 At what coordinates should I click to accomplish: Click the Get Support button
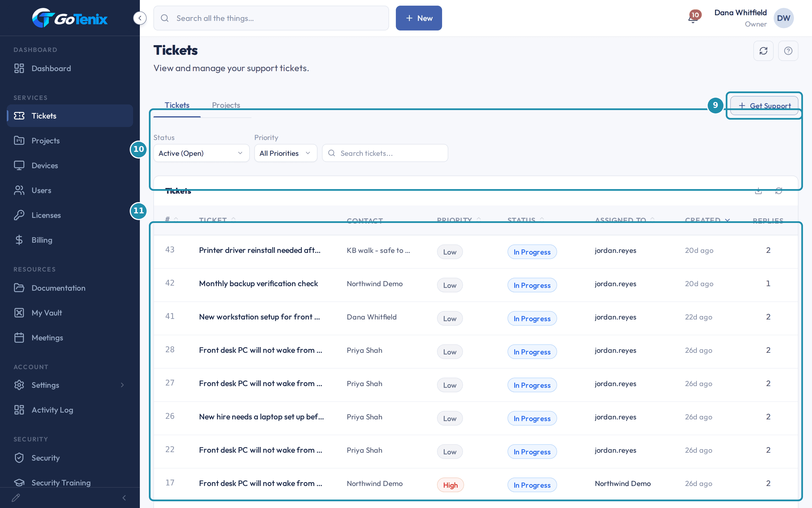click(764, 106)
